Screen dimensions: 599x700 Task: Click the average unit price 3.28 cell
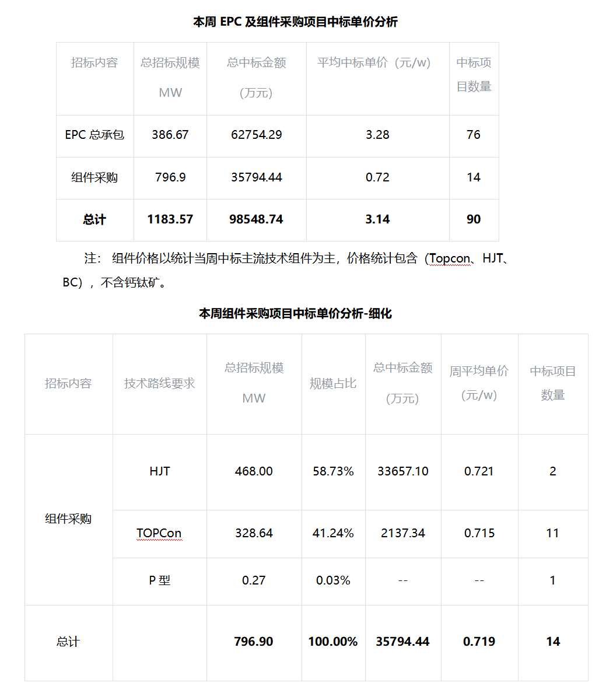377,135
